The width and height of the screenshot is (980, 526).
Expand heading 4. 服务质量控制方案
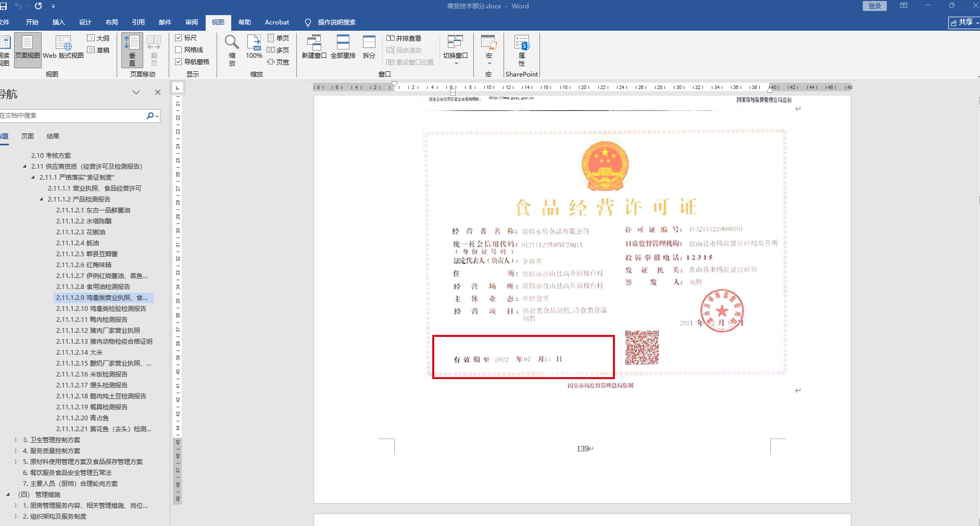tap(16, 451)
